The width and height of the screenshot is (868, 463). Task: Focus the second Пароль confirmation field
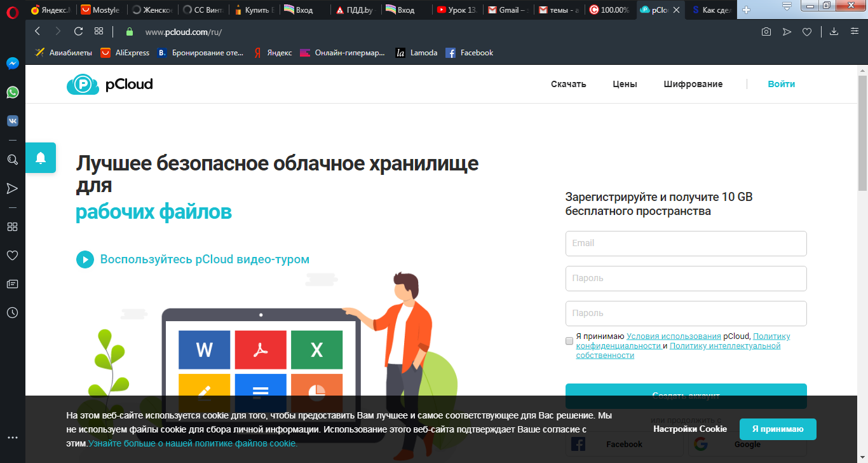pos(686,313)
